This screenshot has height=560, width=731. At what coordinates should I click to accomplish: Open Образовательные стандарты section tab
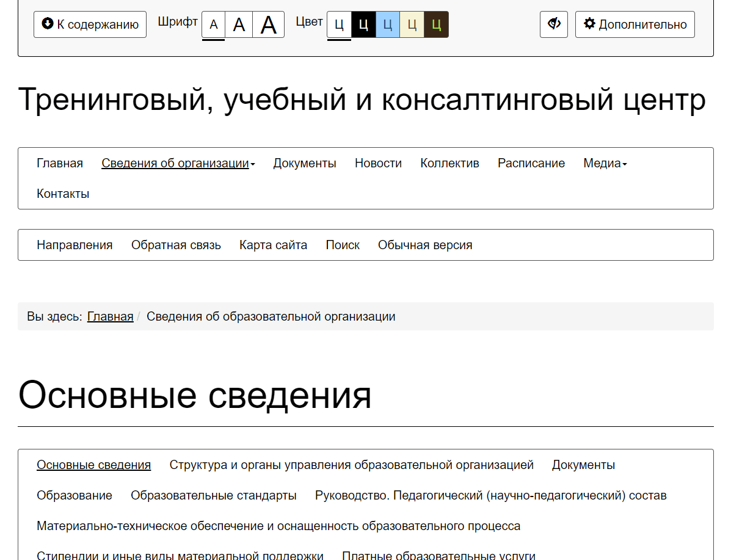click(x=214, y=495)
